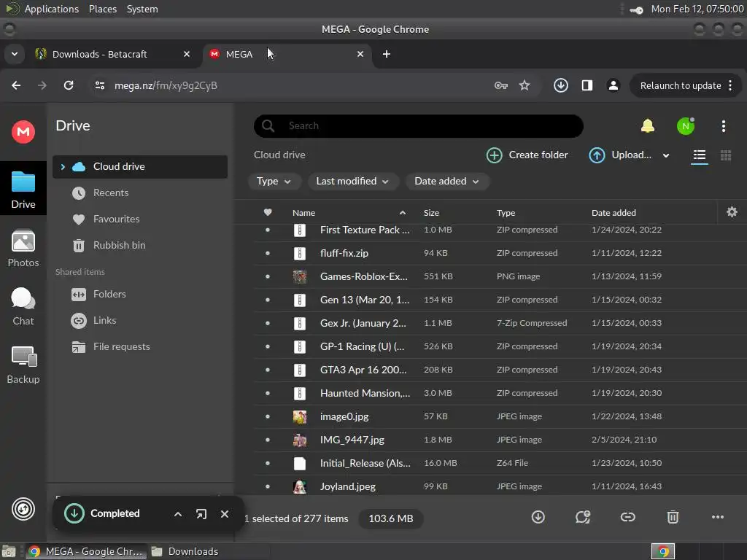Focus the MEGA Search field
747x560 pixels.
419,125
